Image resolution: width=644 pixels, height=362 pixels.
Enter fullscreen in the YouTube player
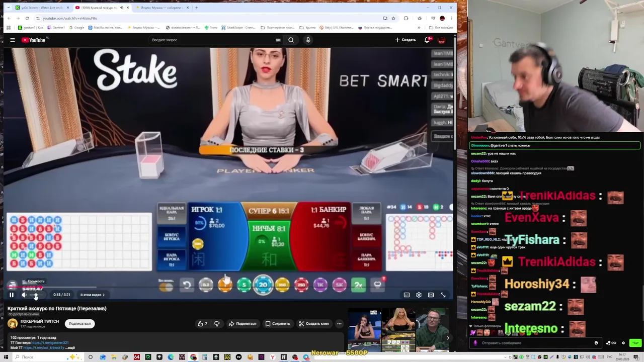click(x=443, y=295)
